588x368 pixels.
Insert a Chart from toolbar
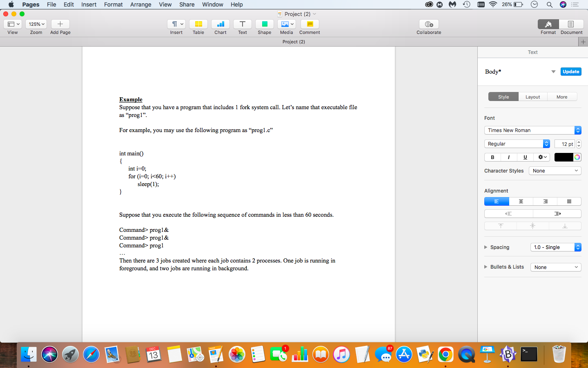pyautogui.click(x=220, y=24)
